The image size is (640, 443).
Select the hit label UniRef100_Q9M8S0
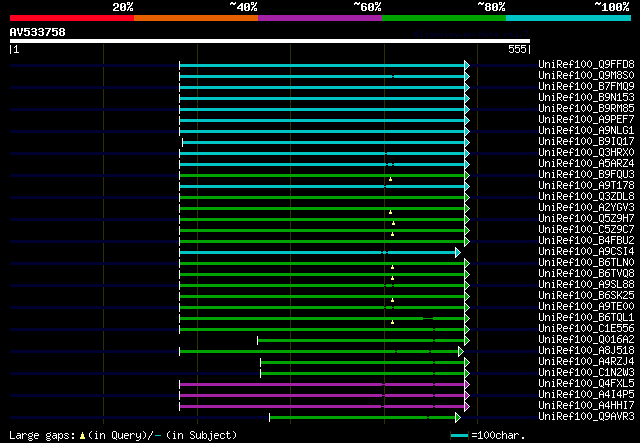[x=586, y=75]
